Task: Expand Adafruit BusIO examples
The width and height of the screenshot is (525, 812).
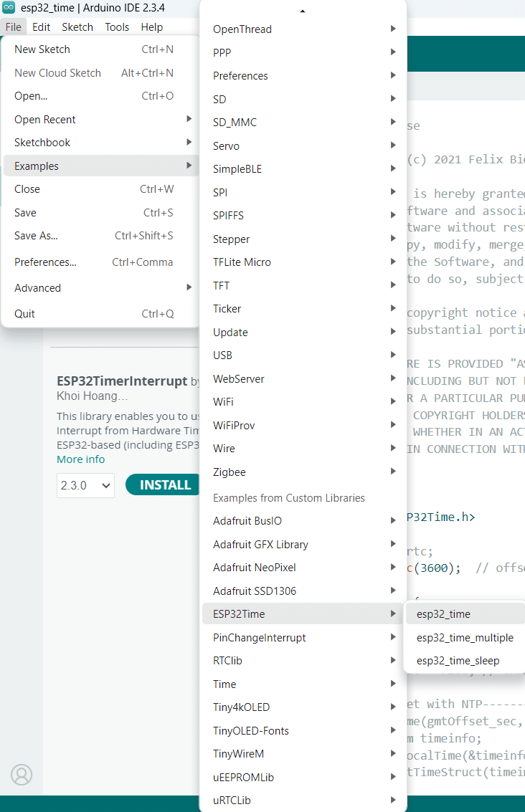Action: [303, 520]
